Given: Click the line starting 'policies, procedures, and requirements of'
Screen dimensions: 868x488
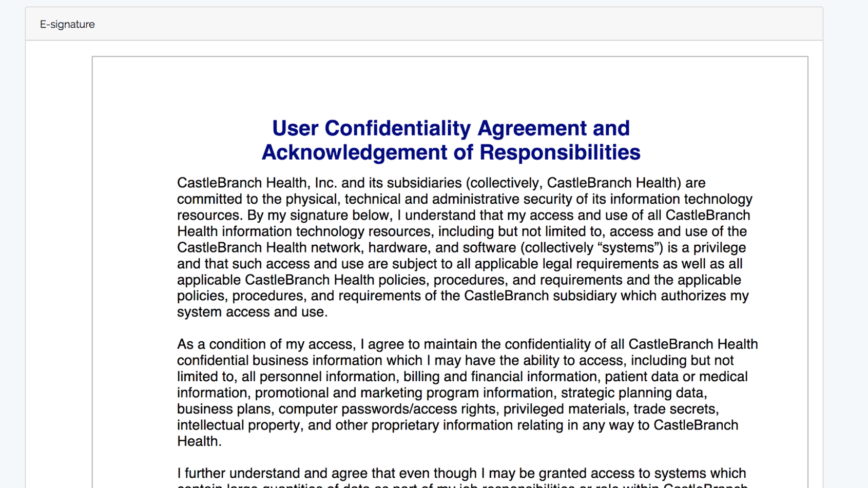Looking at the screenshot, I should 463,296.
